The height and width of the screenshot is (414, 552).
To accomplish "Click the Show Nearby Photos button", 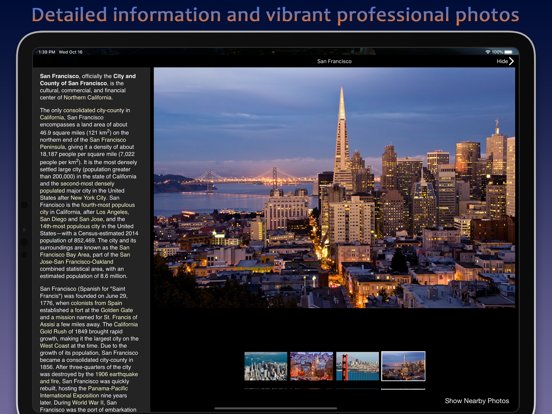I will point(477,401).
